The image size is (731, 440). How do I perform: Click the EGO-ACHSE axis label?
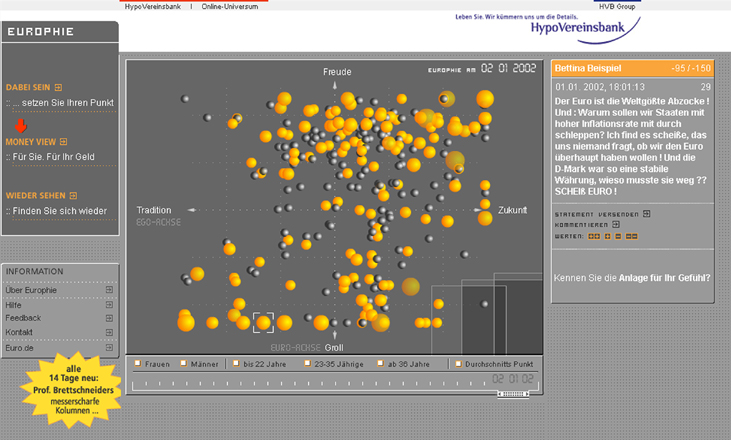click(158, 222)
